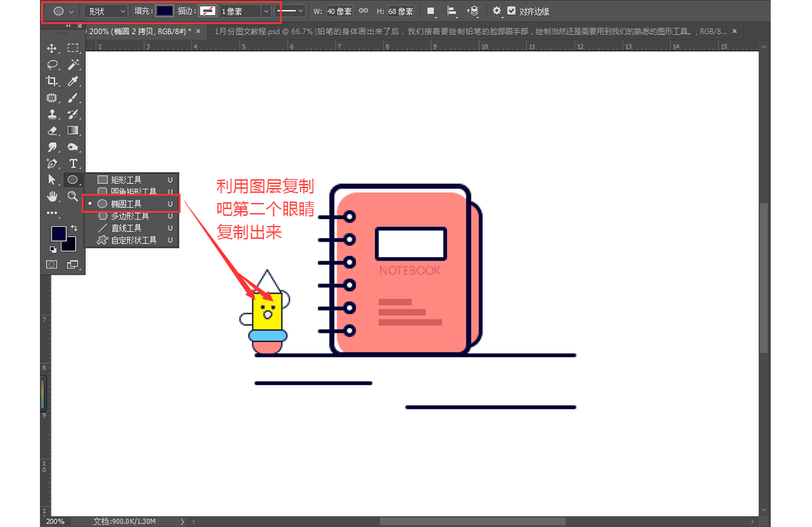Select the Horizontal Type tool

(73, 164)
